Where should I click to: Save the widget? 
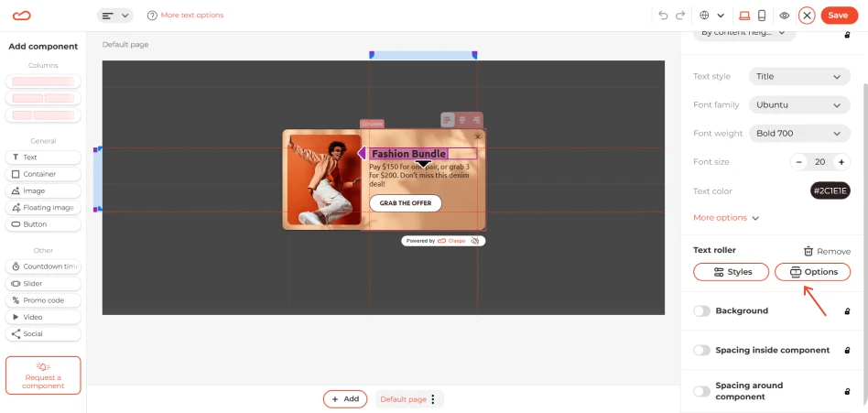click(840, 16)
